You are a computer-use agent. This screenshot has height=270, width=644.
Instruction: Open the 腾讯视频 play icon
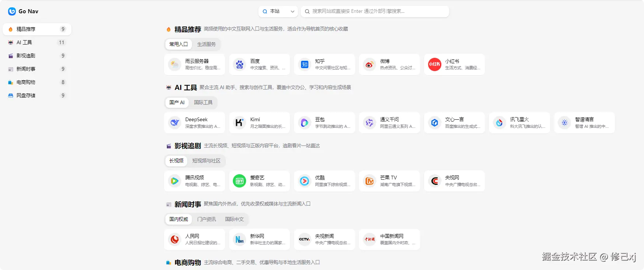[175, 181]
